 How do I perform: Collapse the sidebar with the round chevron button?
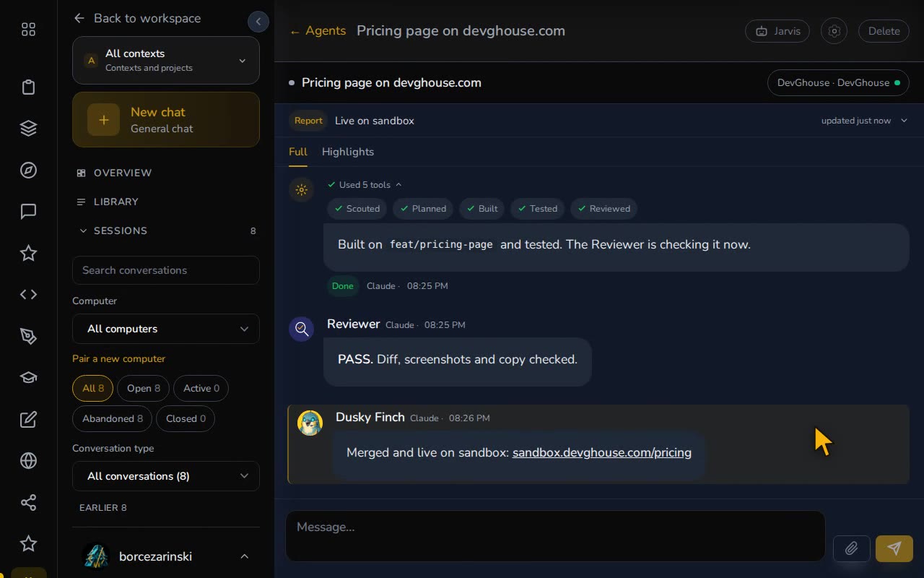pos(258,22)
